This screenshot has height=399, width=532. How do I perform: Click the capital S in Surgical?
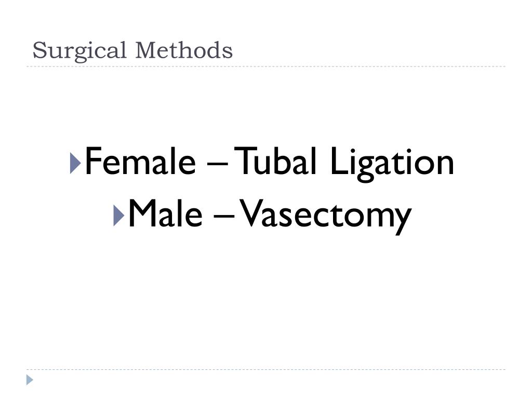[37, 51]
